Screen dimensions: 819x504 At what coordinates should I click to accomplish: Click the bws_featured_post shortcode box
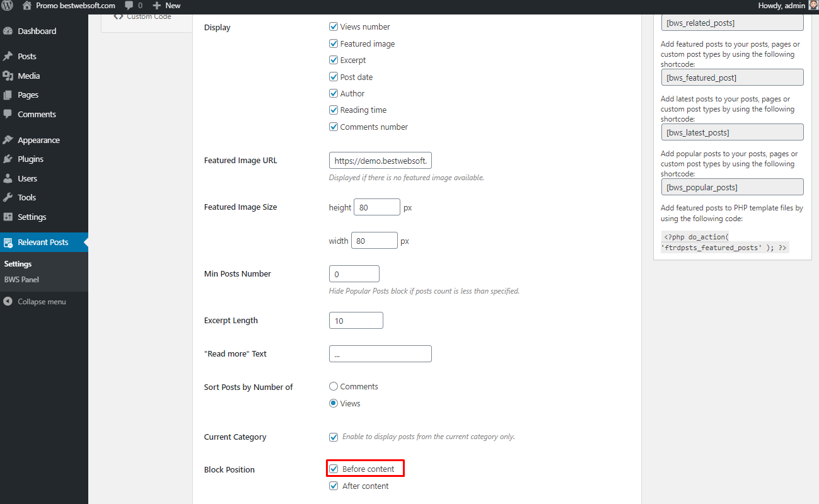click(x=732, y=77)
